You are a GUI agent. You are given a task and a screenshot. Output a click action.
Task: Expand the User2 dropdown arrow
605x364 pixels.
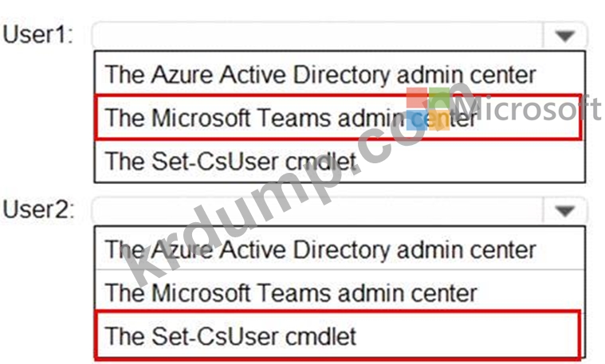click(x=564, y=211)
